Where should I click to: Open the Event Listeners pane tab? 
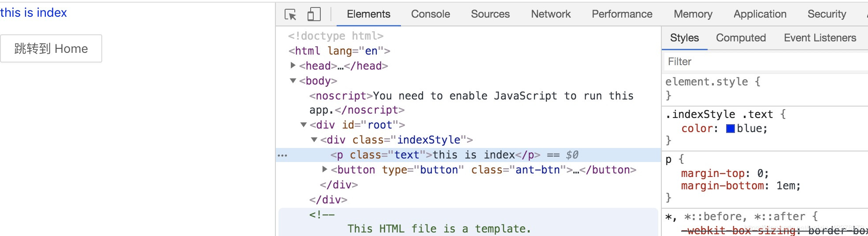[x=820, y=38]
